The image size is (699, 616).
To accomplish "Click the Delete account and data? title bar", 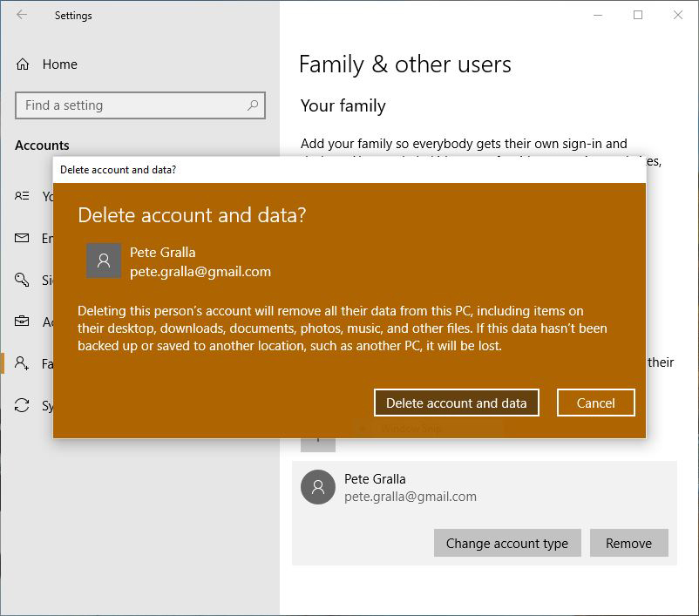I will pyautogui.click(x=349, y=169).
